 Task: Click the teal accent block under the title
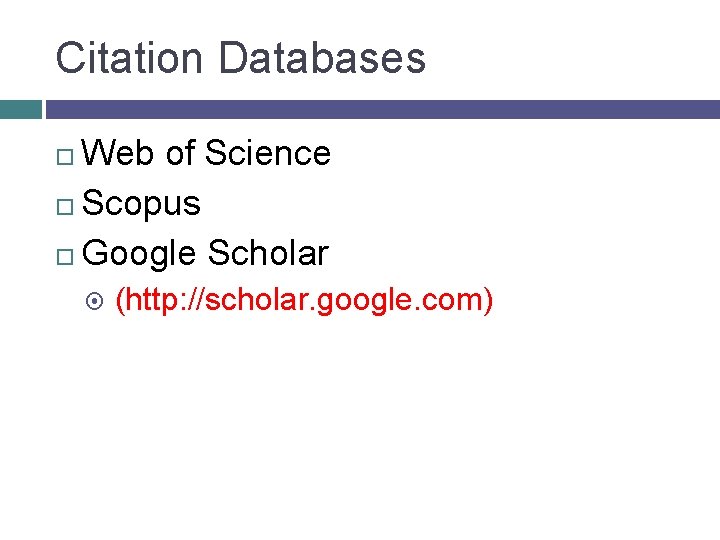20,108
